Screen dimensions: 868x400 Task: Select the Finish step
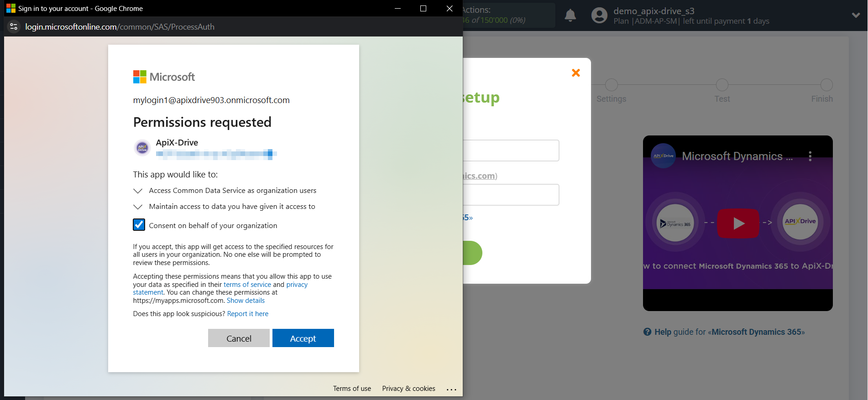(x=826, y=85)
